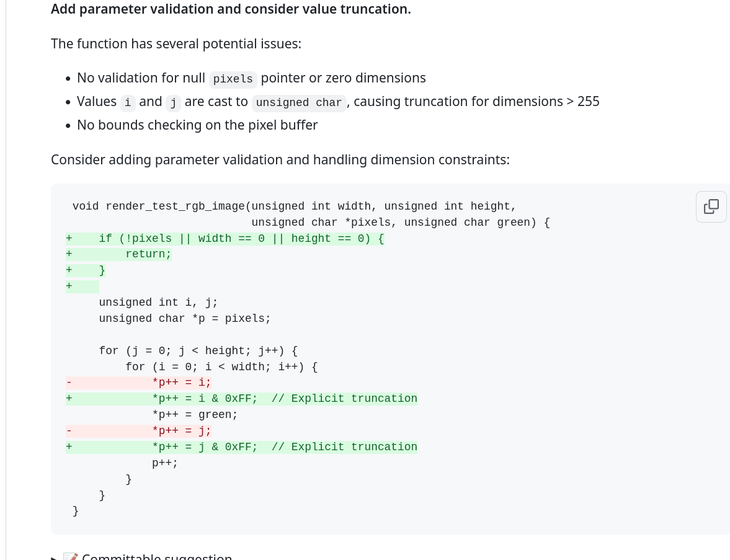Click 'The function has several potential issues:' text
The height and width of the screenshot is (560, 730).
(176, 44)
